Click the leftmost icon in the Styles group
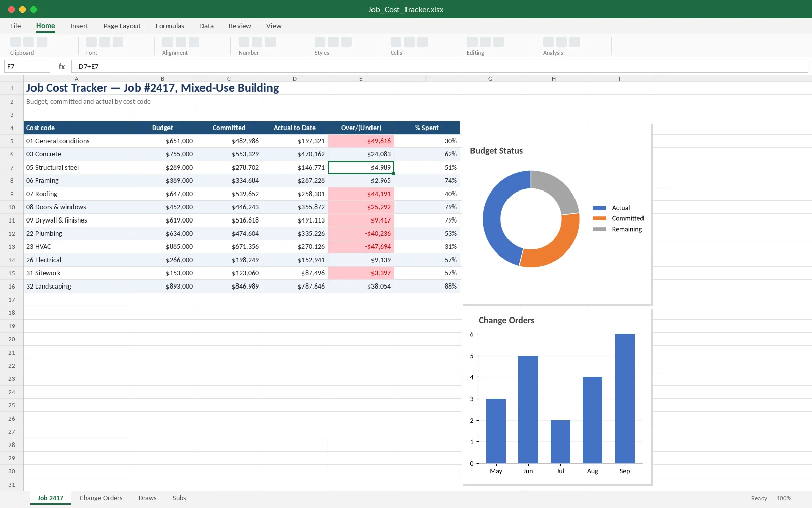Screen dimensions: 812x508 click(320, 42)
